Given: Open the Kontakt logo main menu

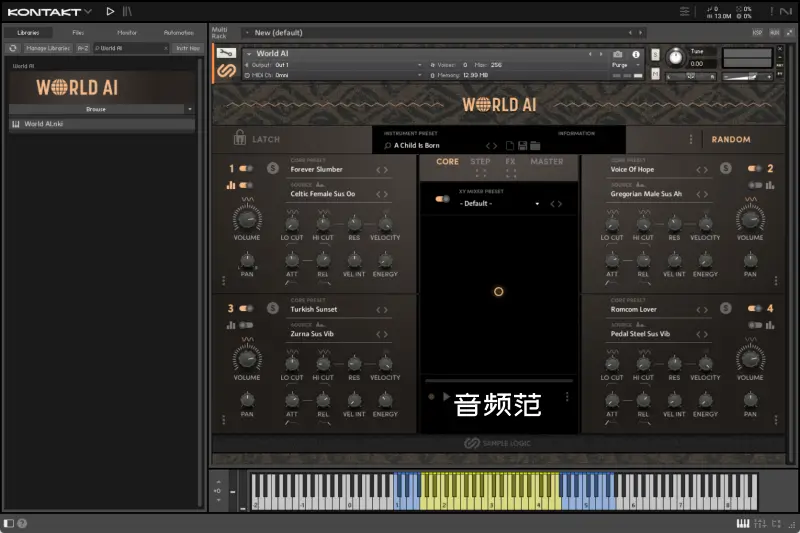Looking at the screenshot, I should pos(49,12).
